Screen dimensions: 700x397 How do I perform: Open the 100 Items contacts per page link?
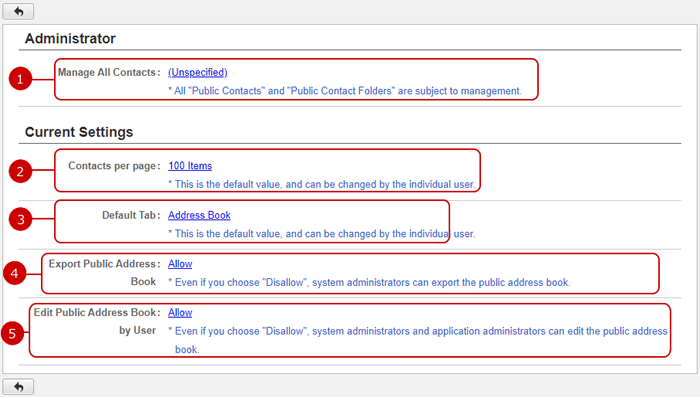click(x=190, y=166)
